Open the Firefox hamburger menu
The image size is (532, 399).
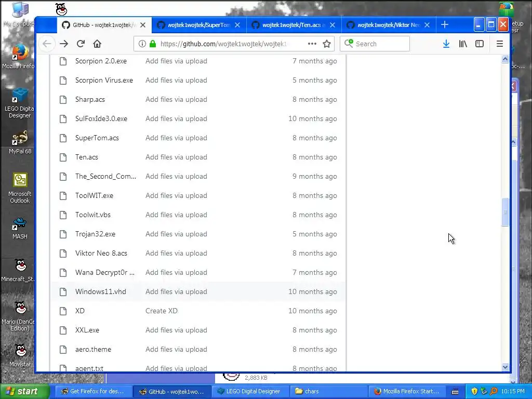point(499,44)
